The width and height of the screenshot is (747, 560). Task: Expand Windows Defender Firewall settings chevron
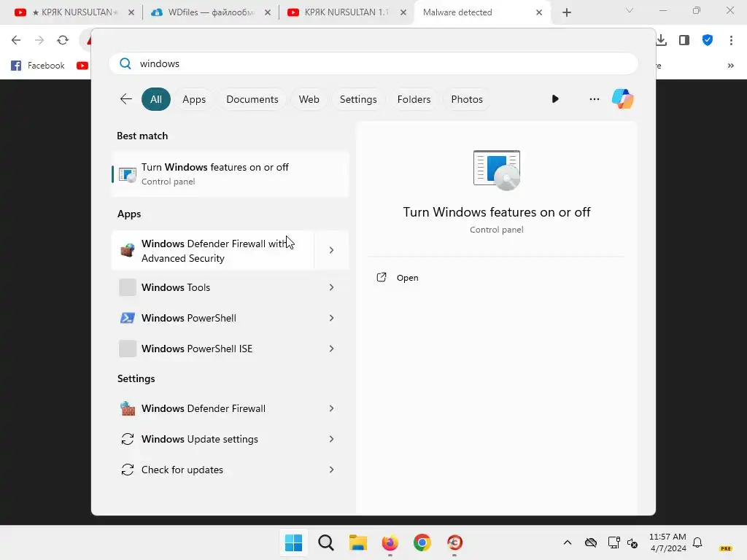point(332,408)
